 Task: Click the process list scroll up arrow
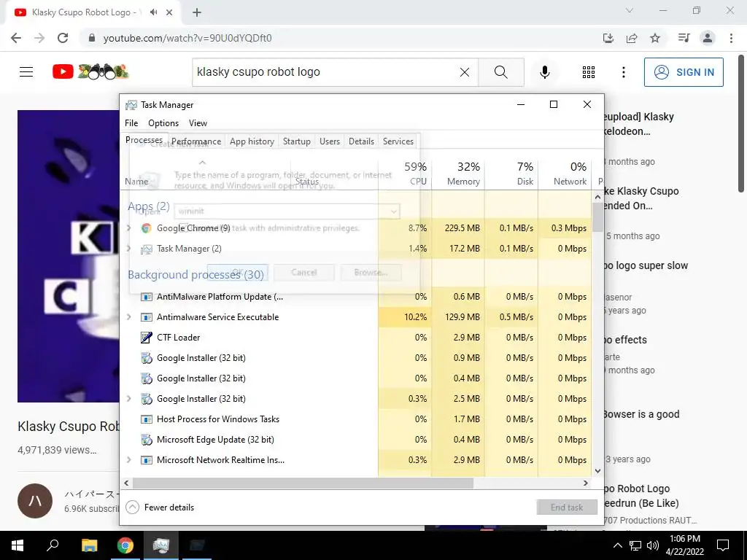point(598,197)
